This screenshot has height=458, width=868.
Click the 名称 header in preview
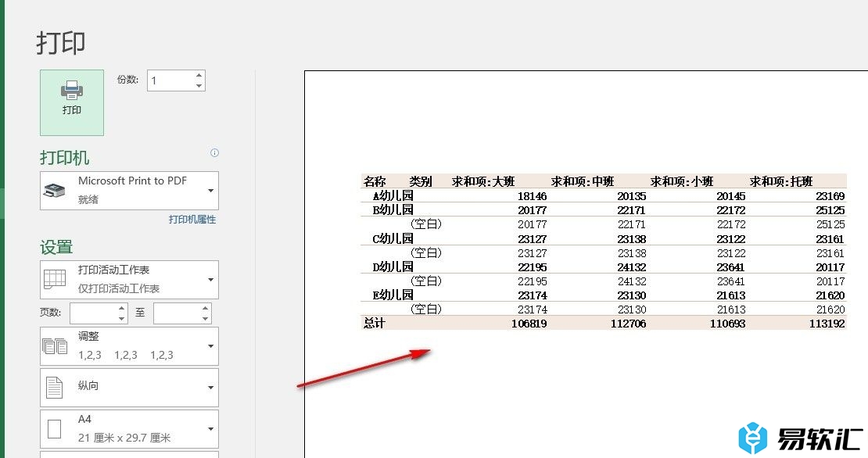(x=375, y=181)
